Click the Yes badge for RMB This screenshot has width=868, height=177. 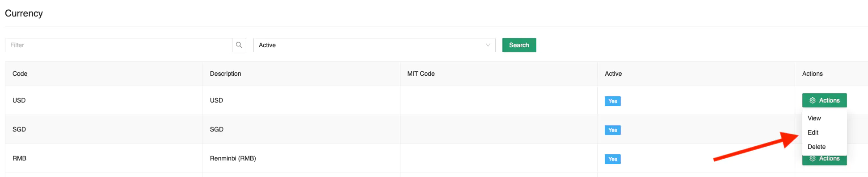(x=612, y=159)
